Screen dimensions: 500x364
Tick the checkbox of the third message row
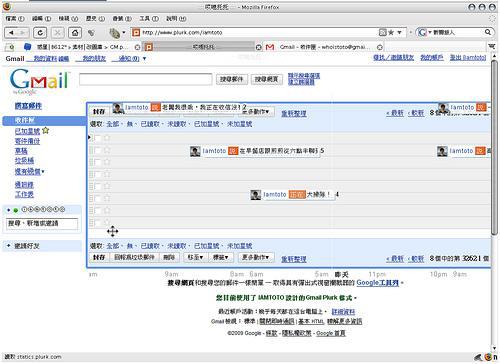[x=98, y=162]
